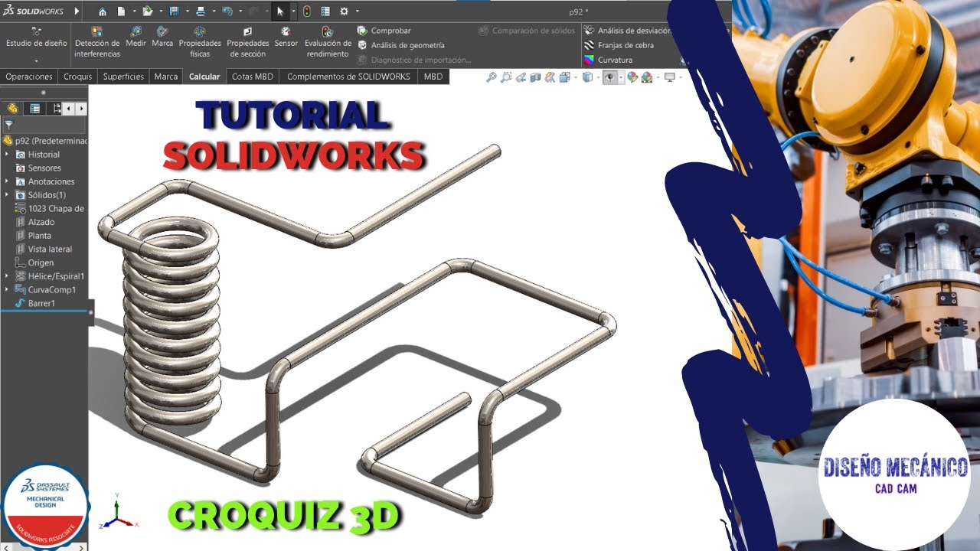The width and height of the screenshot is (980, 551).
Task: Open Propiedades físicas tool
Action: point(200,42)
